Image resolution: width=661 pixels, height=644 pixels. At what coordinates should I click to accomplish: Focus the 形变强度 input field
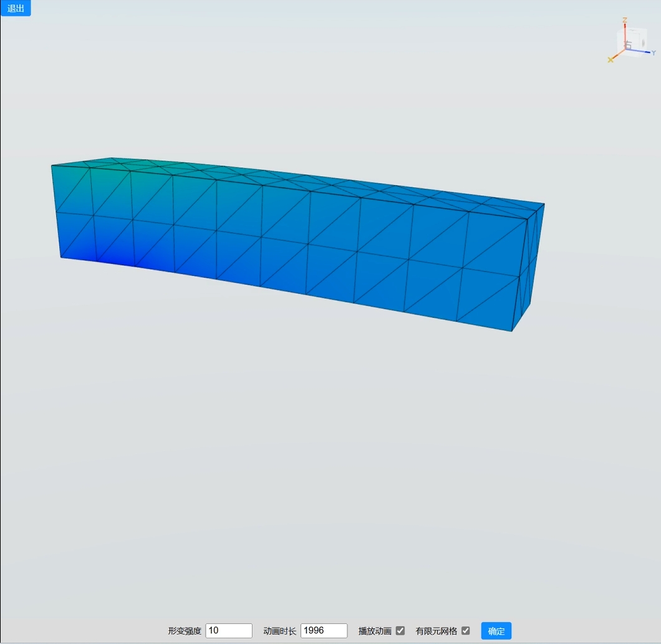click(229, 630)
